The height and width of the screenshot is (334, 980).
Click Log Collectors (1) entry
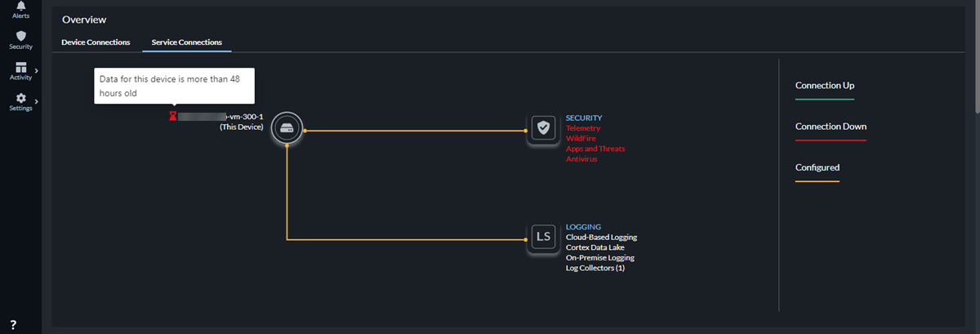point(595,268)
